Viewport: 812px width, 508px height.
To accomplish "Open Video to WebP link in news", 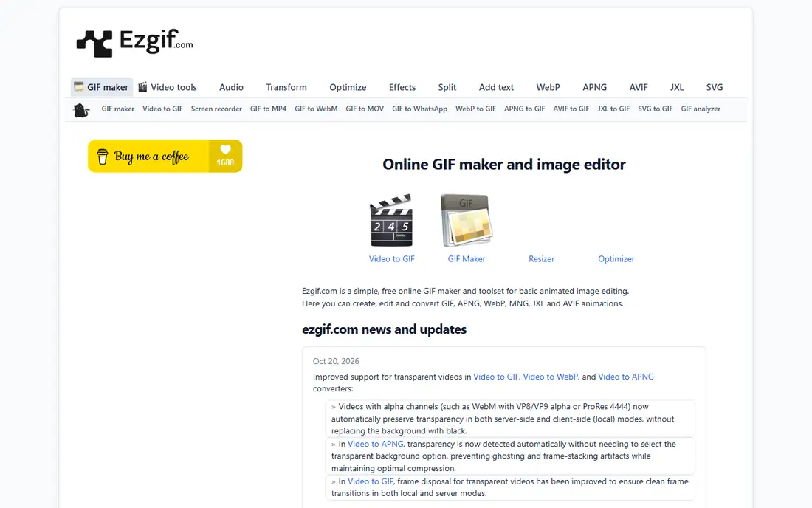I will tap(550, 377).
